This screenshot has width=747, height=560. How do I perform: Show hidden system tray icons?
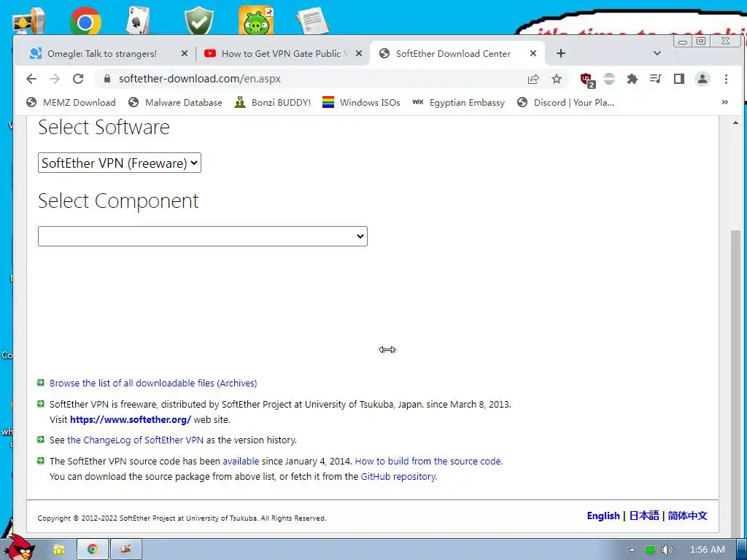(632, 550)
